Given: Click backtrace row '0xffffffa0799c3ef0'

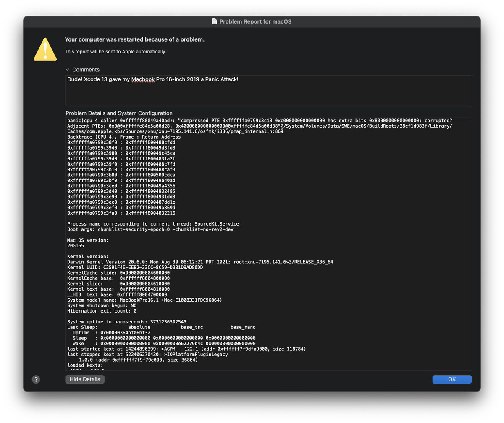Looking at the screenshot, I should (x=121, y=208).
